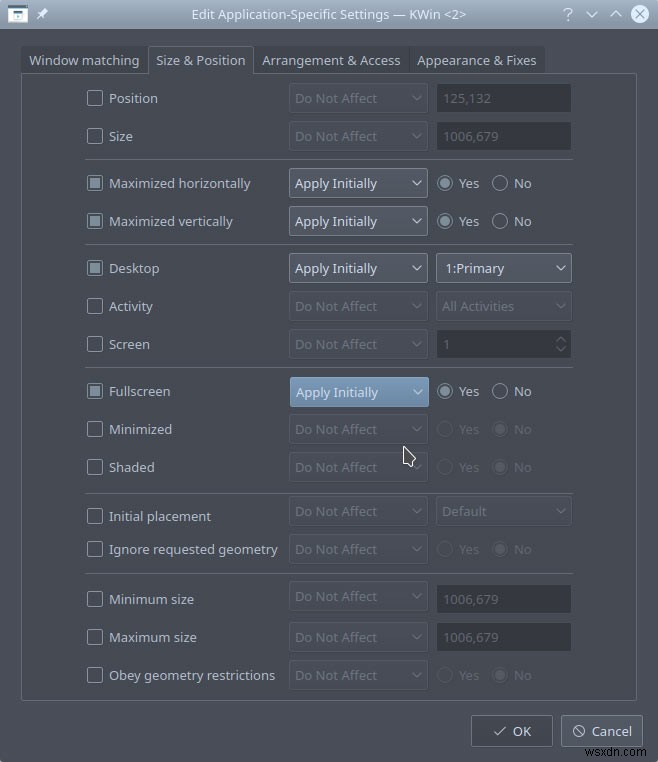Screen dimensions: 658x762
Task: Toggle the Desktop checkbox
Action: [95, 268]
